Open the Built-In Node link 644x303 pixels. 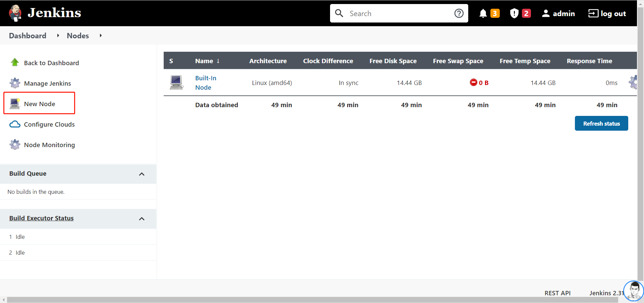click(x=205, y=83)
